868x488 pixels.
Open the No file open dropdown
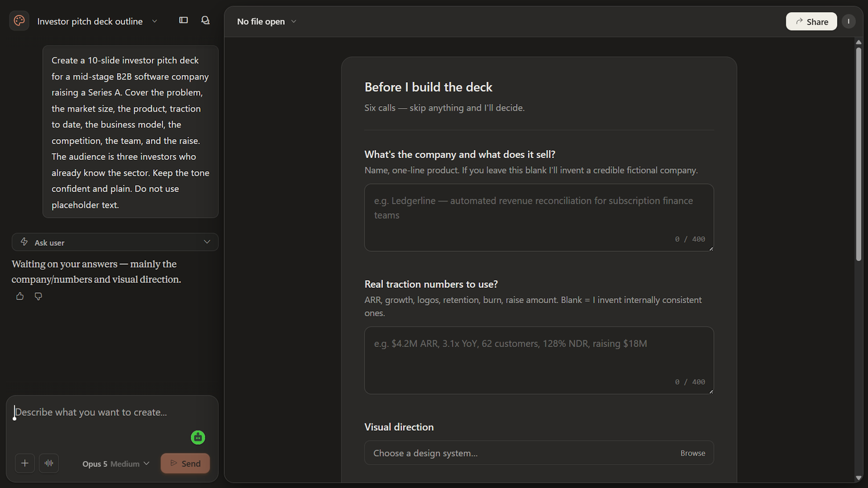(267, 21)
